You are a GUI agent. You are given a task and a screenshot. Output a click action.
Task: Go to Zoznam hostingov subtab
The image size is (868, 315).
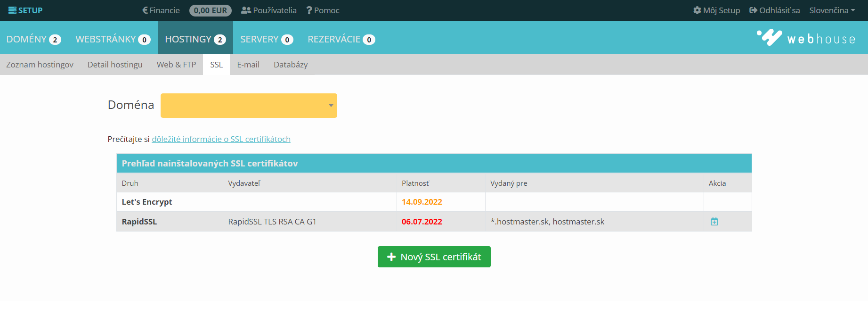click(x=40, y=65)
